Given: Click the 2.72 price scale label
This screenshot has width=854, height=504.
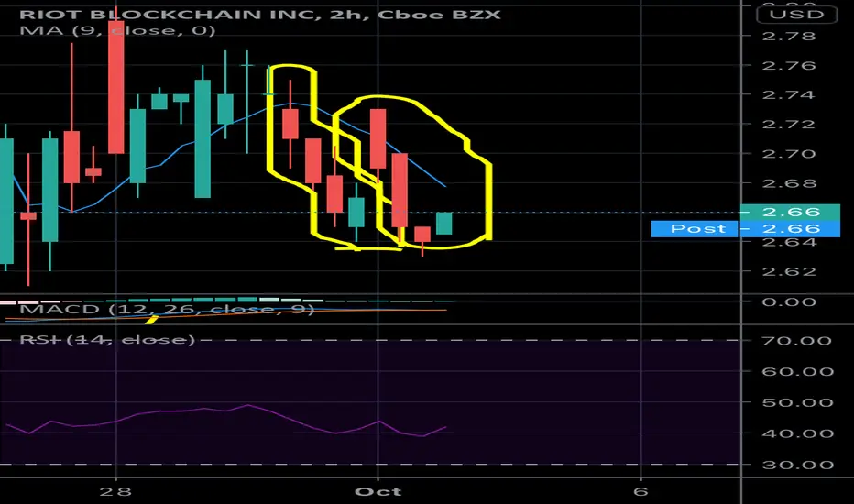Looking at the screenshot, I should (x=789, y=125).
